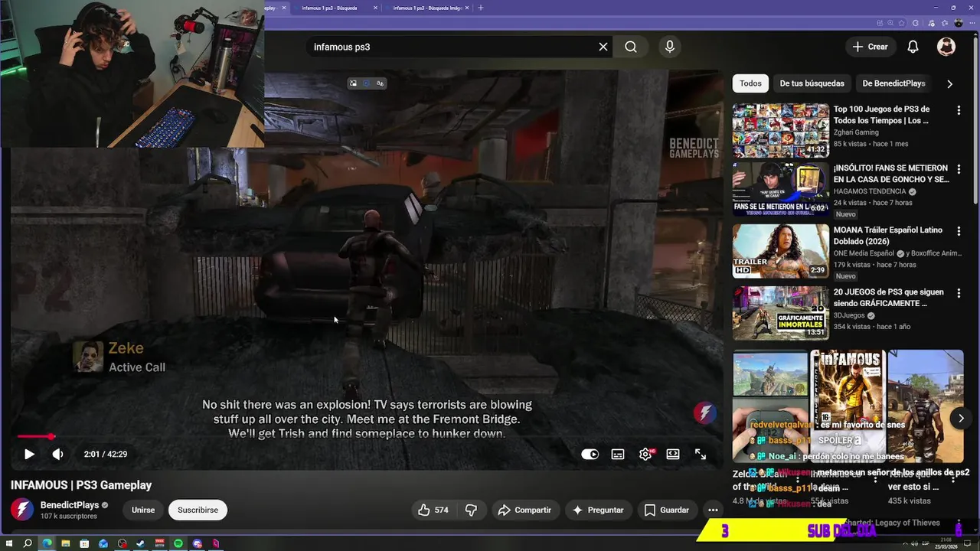The image size is (980, 551).
Task: Open Microsoft Store from taskbar
Action: click(x=84, y=543)
